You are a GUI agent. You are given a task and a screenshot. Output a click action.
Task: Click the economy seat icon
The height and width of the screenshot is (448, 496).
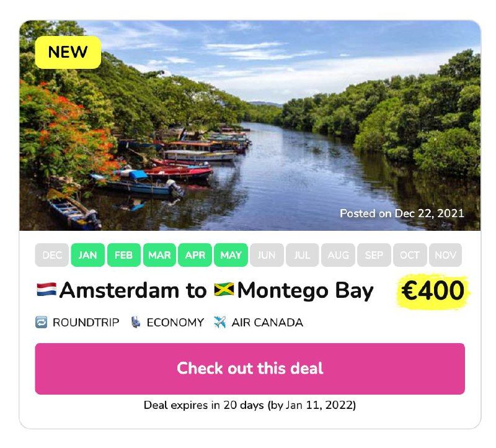(x=136, y=322)
